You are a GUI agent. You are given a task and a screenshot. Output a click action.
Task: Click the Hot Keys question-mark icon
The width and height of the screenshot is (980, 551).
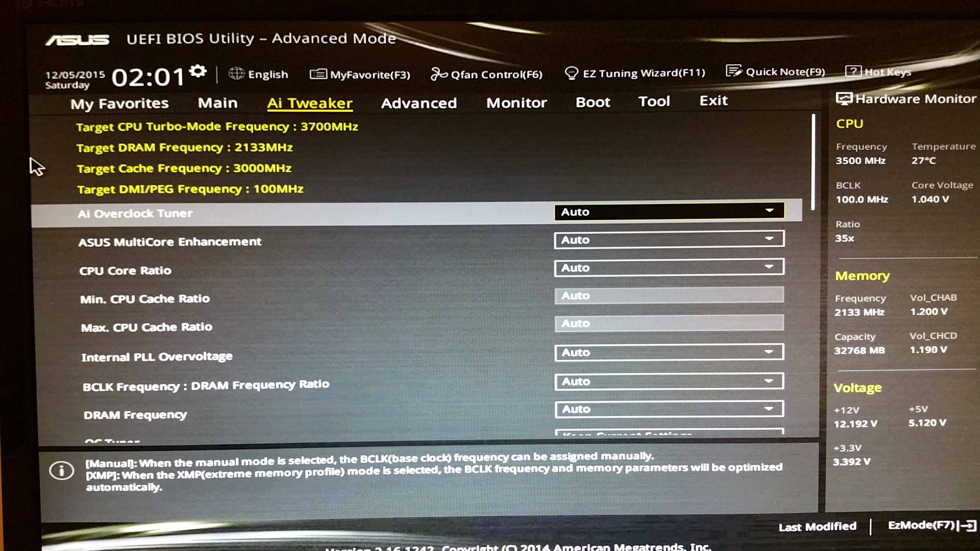853,71
